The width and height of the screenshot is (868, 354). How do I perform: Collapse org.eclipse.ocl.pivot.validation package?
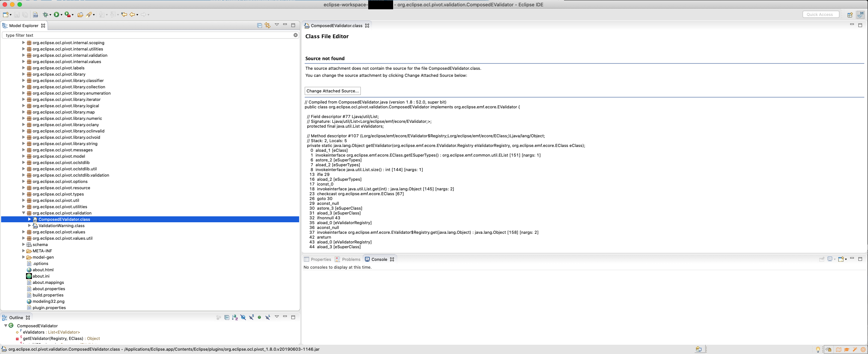(23, 213)
